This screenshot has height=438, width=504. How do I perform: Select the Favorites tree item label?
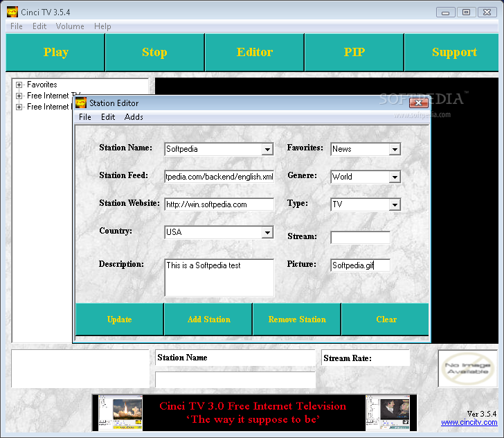(x=42, y=85)
